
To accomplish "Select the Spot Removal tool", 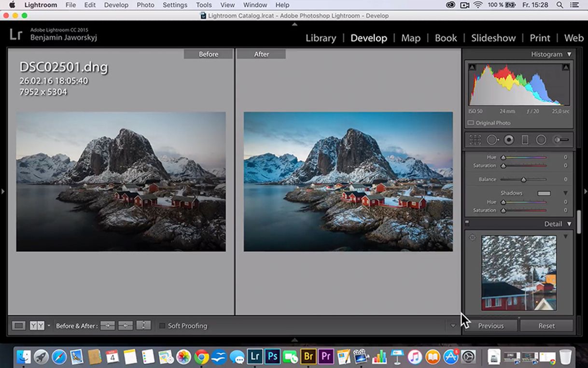I will click(492, 140).
